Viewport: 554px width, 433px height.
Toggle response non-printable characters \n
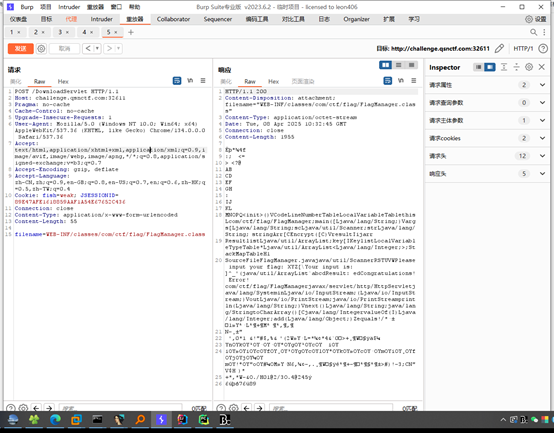tap(401, 81)
